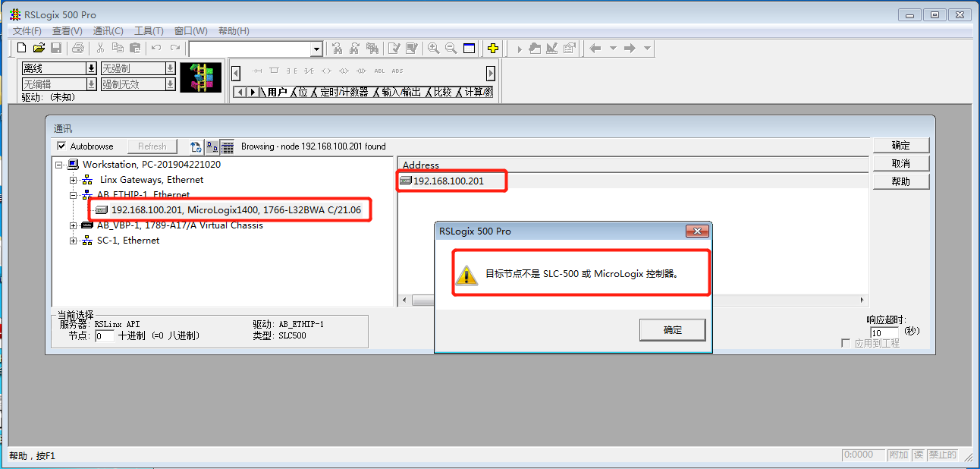980x469 pixels.
Task: Click the 响应超时 seconds input field
Action: pos(884,333)
